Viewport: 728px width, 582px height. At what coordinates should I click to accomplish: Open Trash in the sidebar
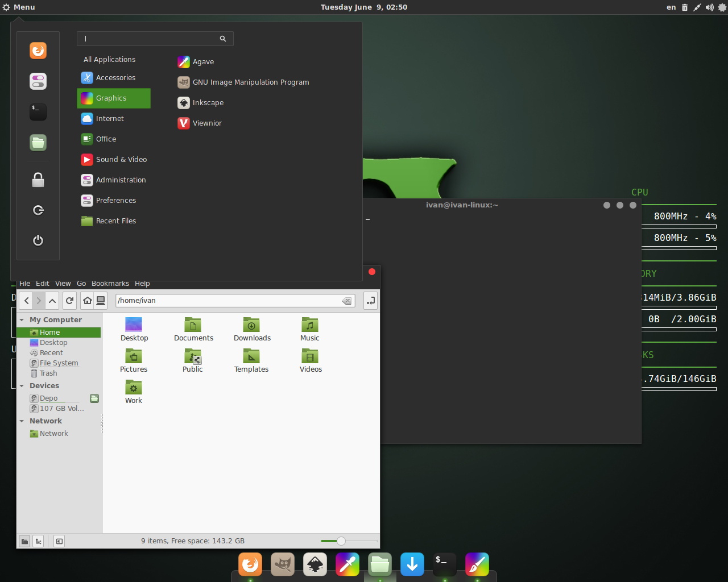pyautogui.click(x=44, y=373)
